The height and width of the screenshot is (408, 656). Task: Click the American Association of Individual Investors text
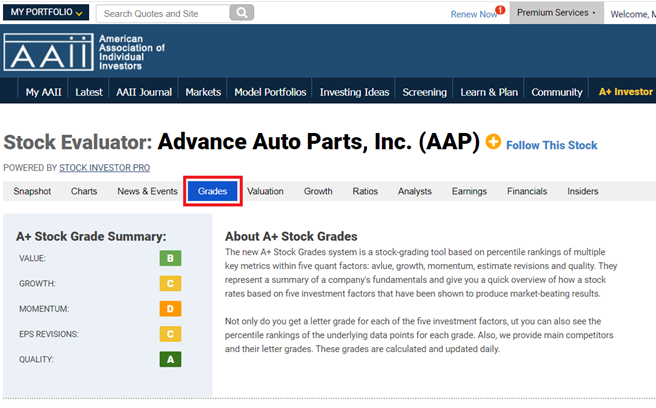(x=132, y=52)
